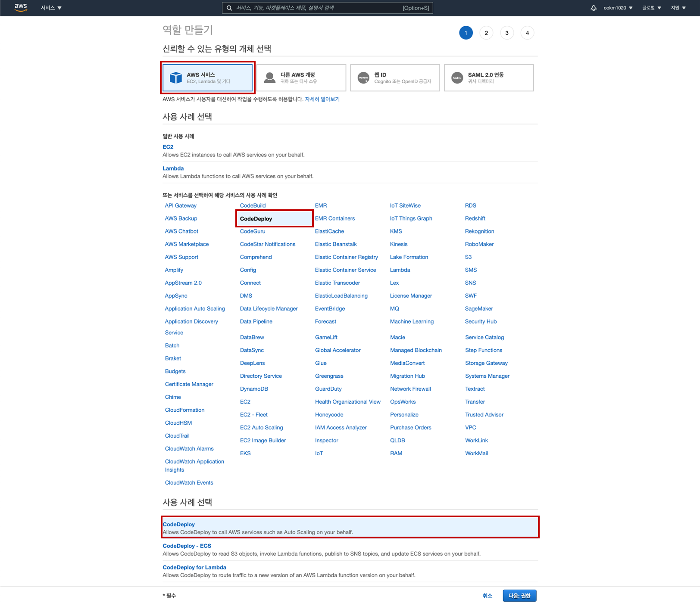Open the 글로벌 region dropdown

[652, 8]
